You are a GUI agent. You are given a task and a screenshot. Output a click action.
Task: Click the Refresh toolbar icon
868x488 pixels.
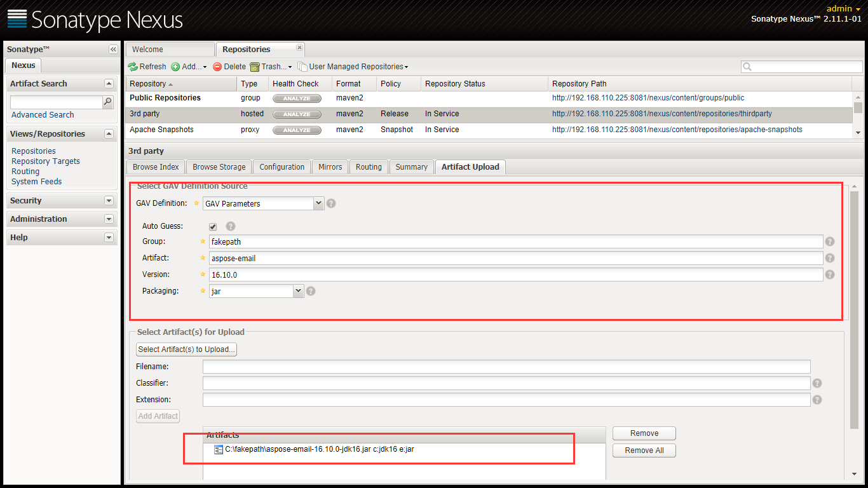(133, 67)
